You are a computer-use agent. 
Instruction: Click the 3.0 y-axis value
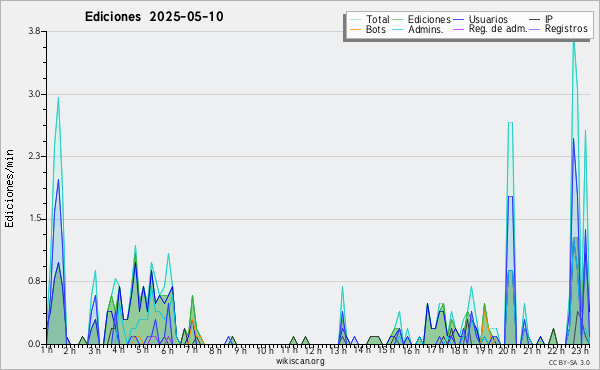click(35, 94)
